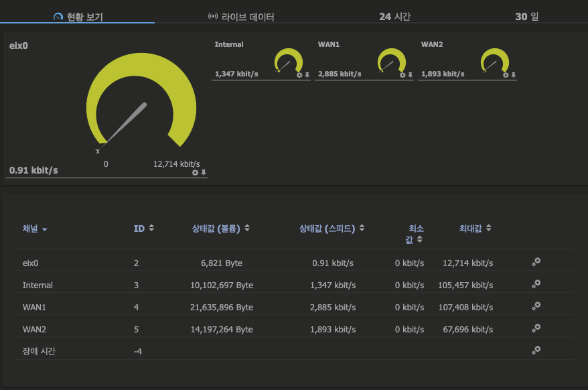Screen dimensions: 588x390
Task: Open channel settings for Internal row
Action: pos(536,283)
